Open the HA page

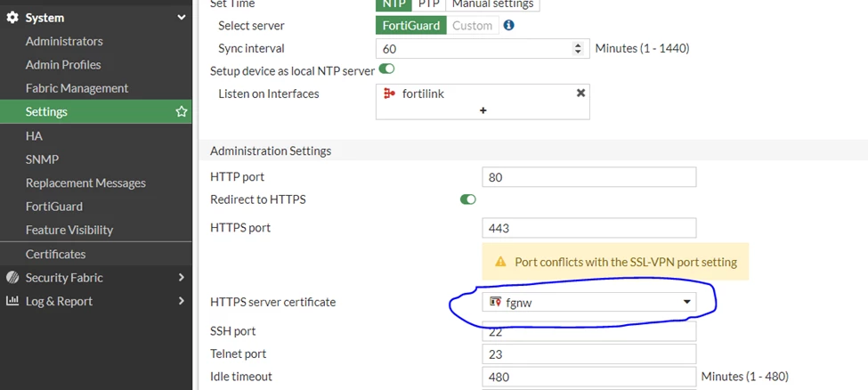point(34,135)
